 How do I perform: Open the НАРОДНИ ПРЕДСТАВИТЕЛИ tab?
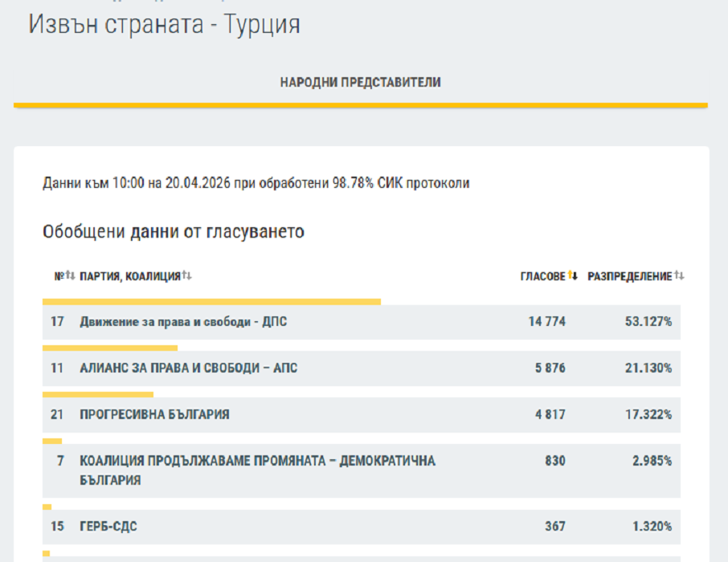click(360, 83)
